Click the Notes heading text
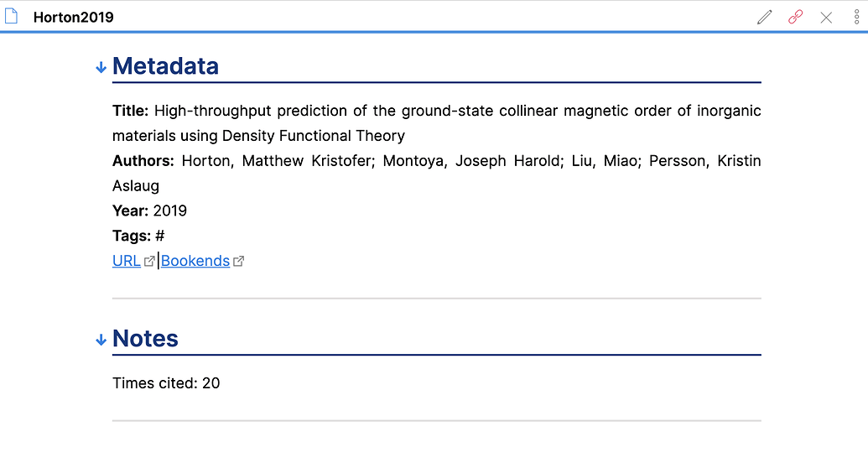868x468 pixels. click(145, 339)
